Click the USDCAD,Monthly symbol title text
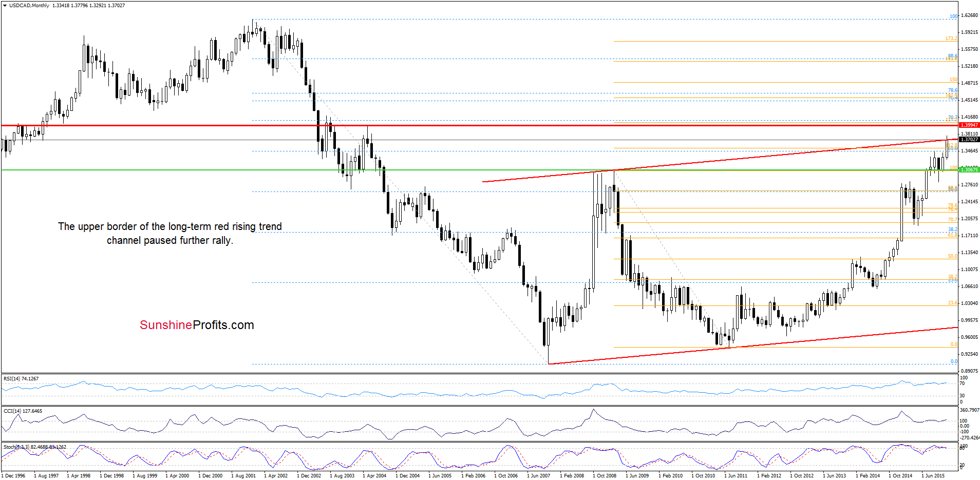Screen dimensions: 980x480 click(29, 6)
